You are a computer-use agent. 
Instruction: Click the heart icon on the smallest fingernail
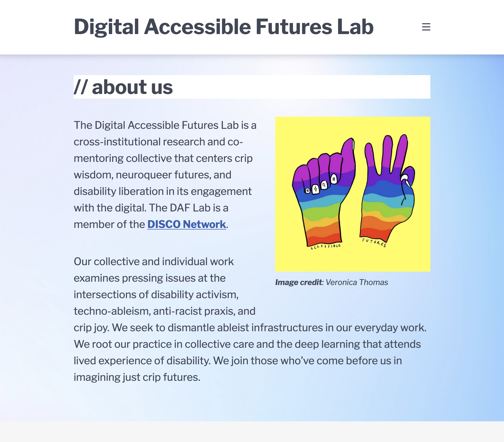pos(307,191)
